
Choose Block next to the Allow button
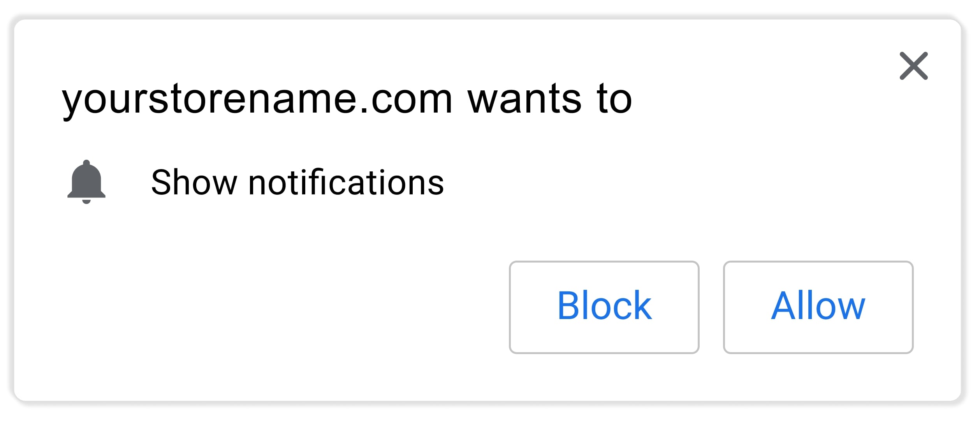pos(604,307)
